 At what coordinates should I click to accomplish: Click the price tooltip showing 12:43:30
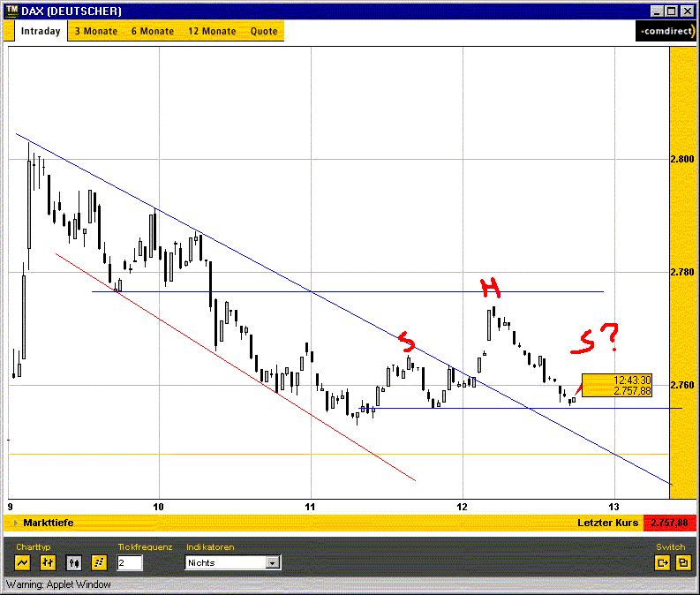(616, 386)
